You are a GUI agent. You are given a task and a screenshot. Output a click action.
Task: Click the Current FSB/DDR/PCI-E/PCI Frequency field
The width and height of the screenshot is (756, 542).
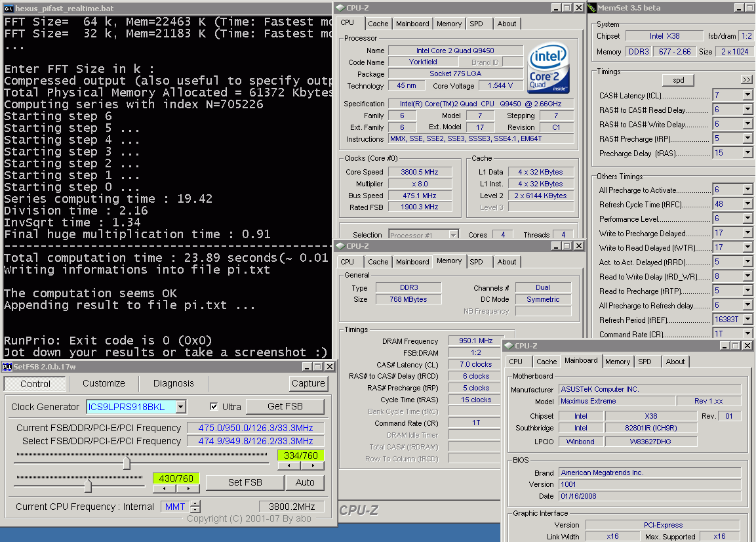pos(256,428)
